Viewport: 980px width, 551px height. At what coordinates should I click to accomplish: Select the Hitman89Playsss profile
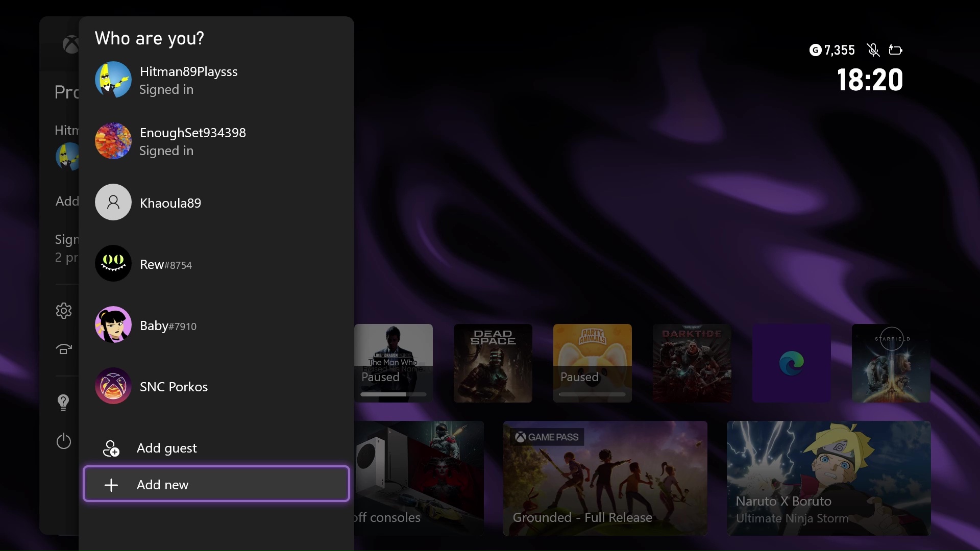[x=216, y=80]
